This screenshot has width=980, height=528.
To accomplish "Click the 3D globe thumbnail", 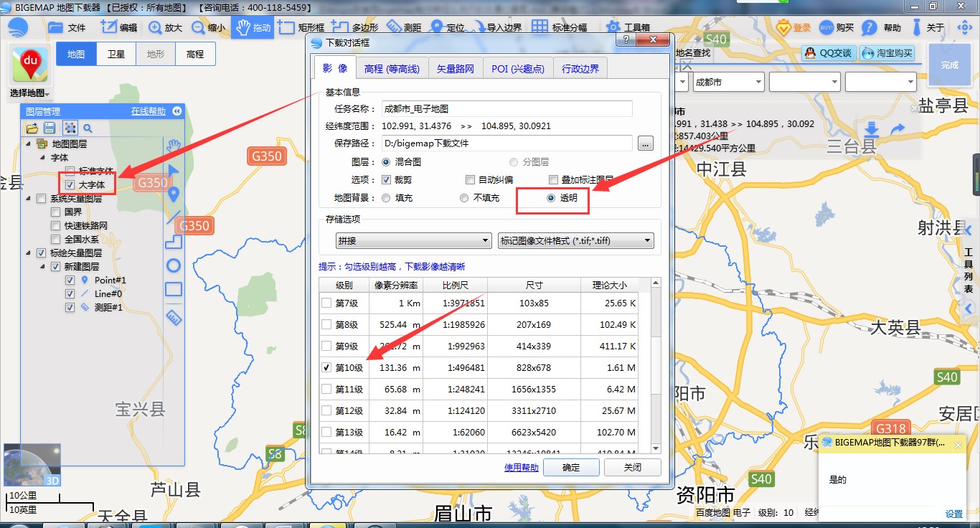I will (32, 465).
